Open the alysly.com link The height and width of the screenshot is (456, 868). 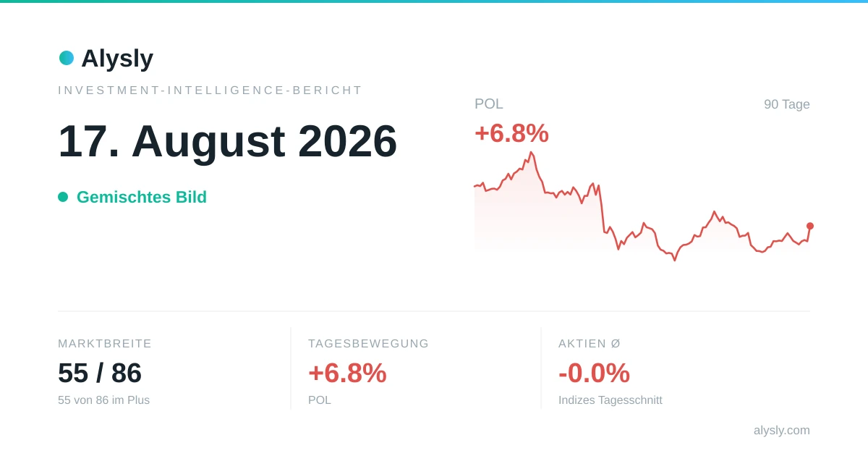[x=782, y=431]
